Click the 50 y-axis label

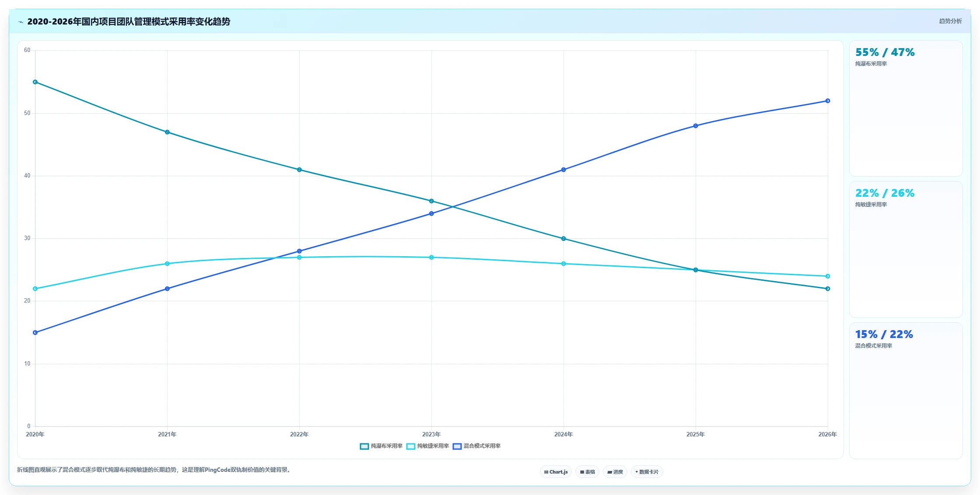pos(27,113)
